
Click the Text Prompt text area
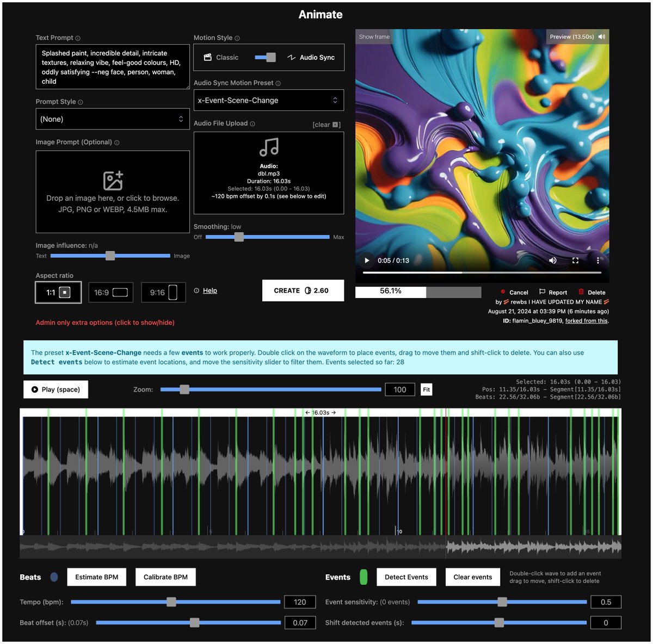113,67
